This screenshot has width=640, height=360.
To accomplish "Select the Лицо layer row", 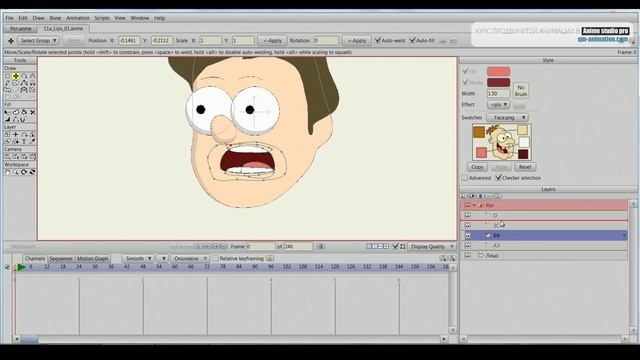I will (545, 255).
